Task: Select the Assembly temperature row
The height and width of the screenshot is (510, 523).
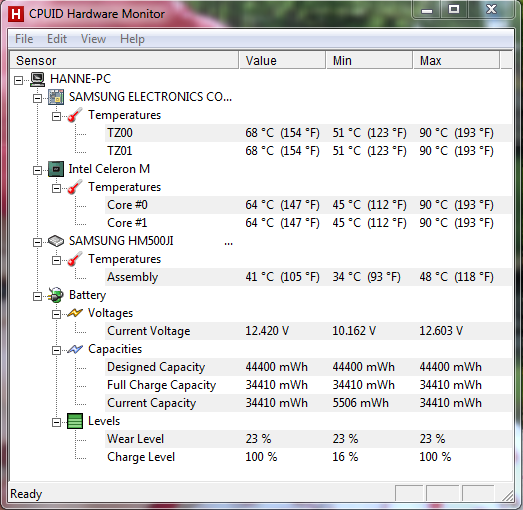Action: click(x=309, y=277)
